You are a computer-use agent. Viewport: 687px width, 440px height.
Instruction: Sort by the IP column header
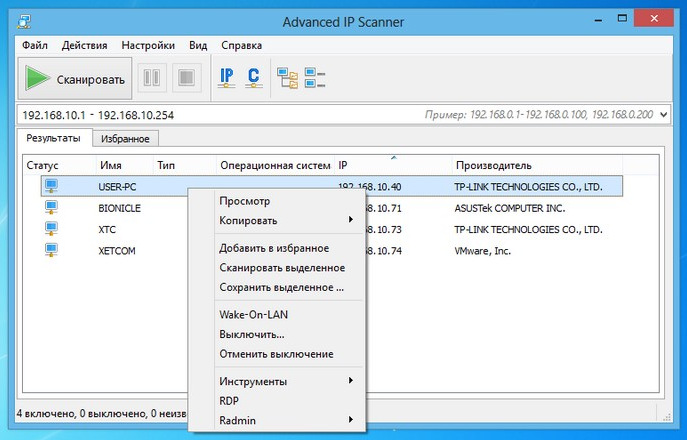[x=393, y=165]
